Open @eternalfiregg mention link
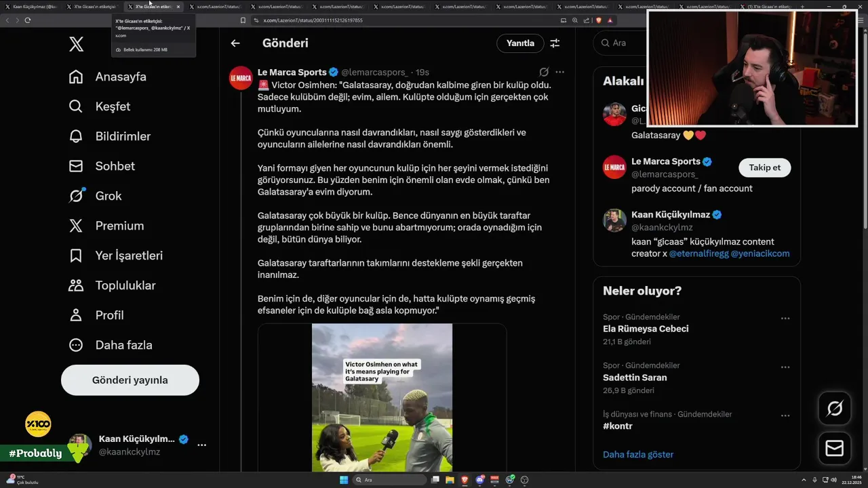868x488 pixels. (698, 253)
